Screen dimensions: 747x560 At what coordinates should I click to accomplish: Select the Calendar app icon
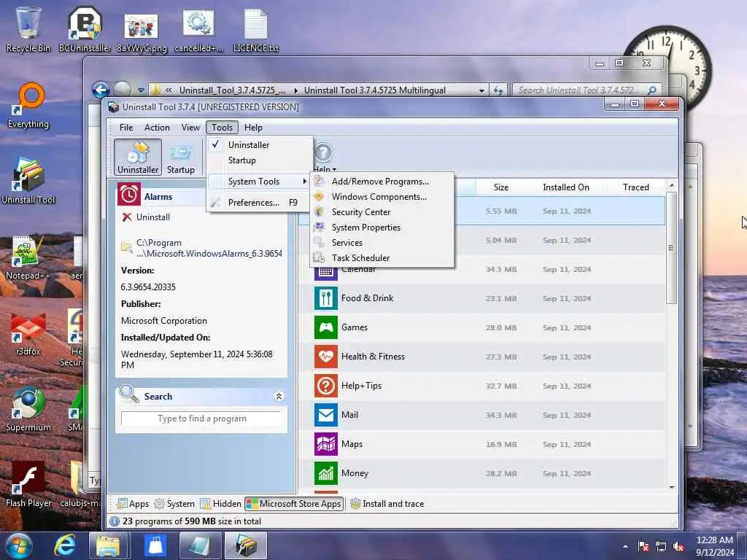pyautogui.click(x=326, y=273)
